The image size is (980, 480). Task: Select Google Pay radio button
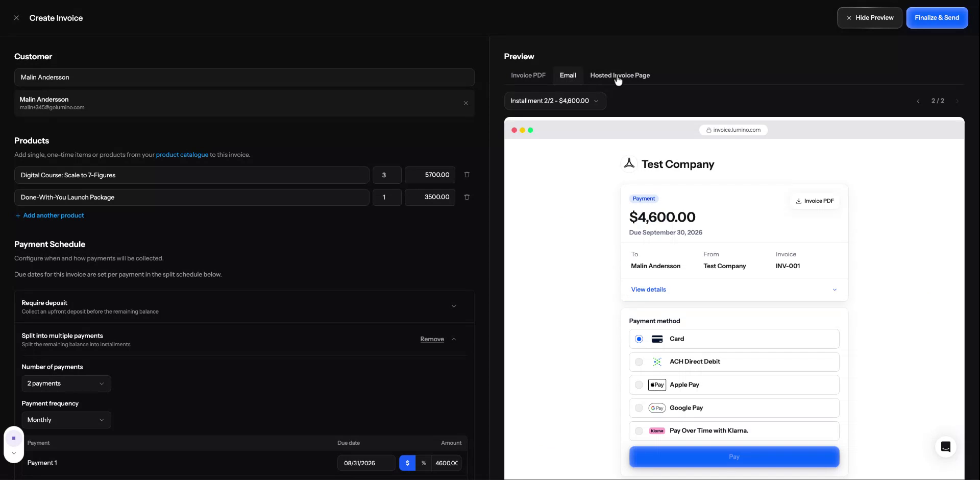pyautogui.click(x=639, y=408)
